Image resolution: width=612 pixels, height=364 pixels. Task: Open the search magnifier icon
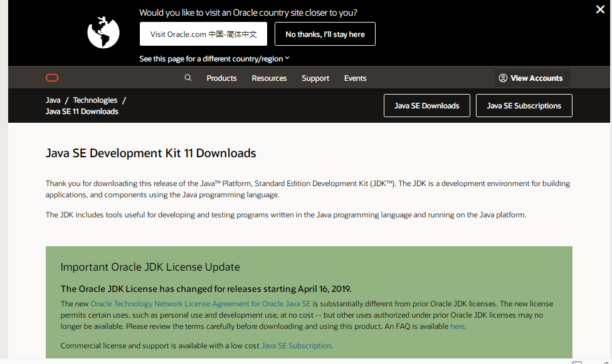point(187,78)
